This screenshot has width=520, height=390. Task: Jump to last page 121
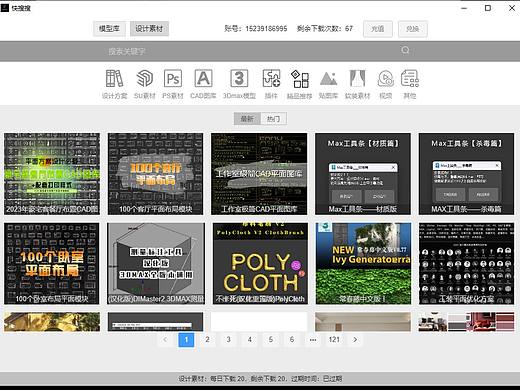pos(334,340)
